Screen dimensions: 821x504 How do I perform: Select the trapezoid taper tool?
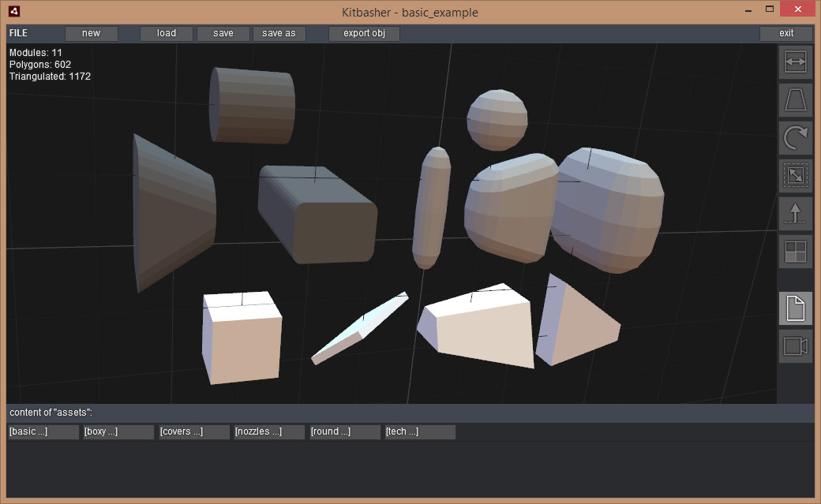click(x=795, y=100)
